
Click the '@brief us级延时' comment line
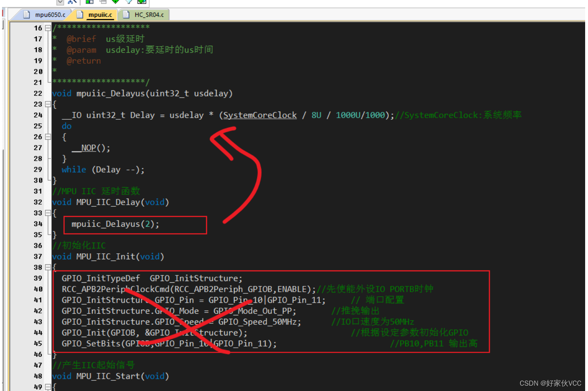pos(105,39)
